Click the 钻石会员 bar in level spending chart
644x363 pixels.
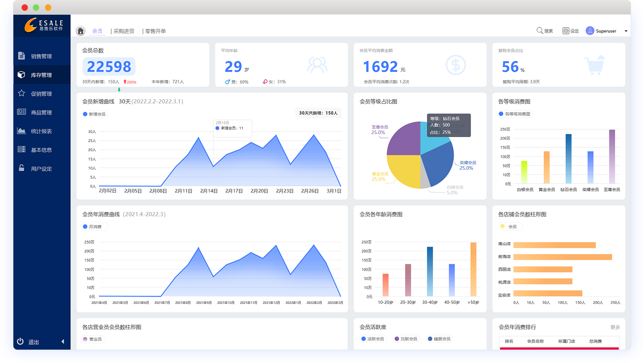[569, 159]
